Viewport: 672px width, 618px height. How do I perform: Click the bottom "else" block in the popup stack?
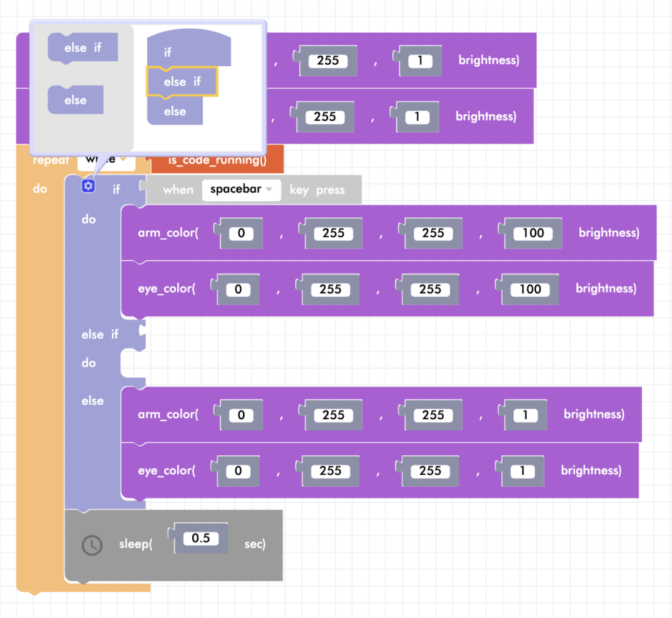[175, 112]
